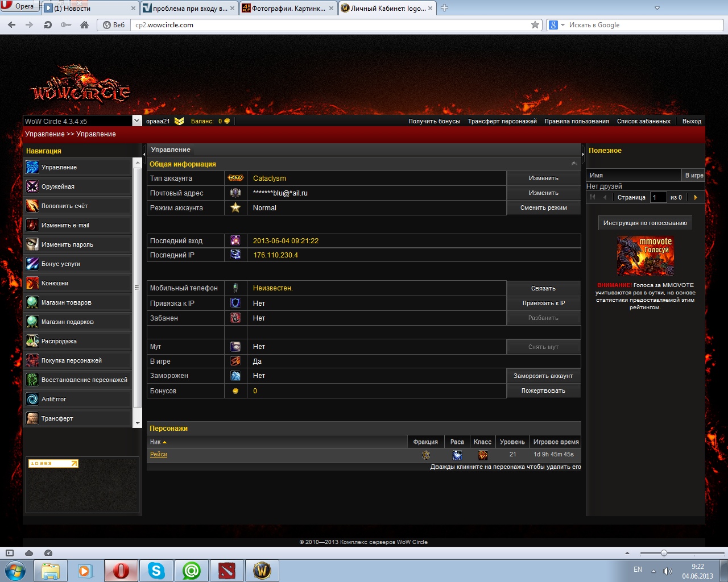The width and height of the screenshot is (728, 582).
Task: Switch to the Новости browser tab
Action: (90, 8)
